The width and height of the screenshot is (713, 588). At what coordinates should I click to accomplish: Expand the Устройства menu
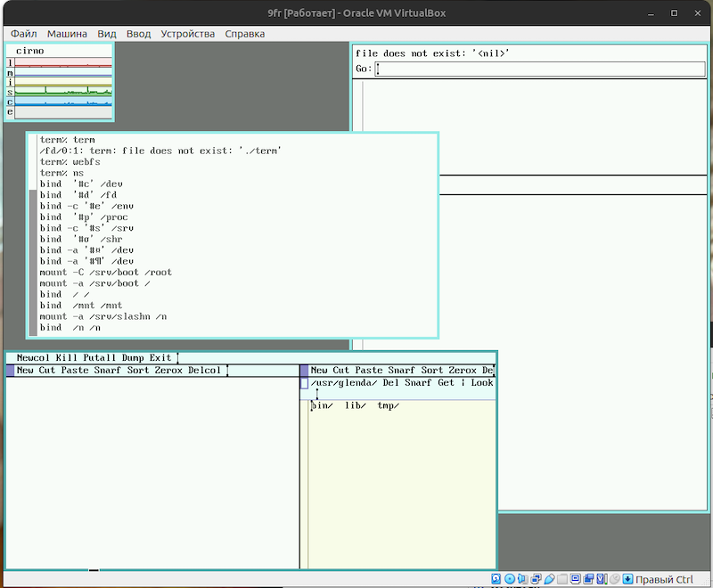pos(187,34)
